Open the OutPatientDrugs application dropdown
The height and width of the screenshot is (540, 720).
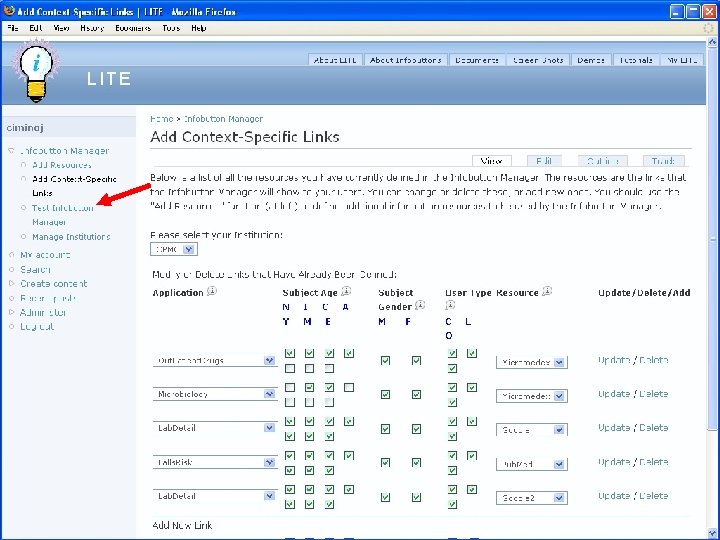click(x=215, y=360)
